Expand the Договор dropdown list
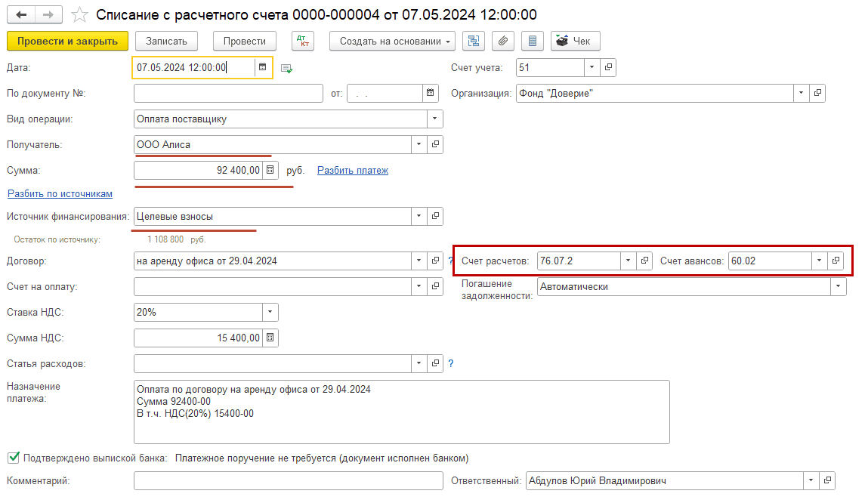868x503 pixels. click(419, 261)
